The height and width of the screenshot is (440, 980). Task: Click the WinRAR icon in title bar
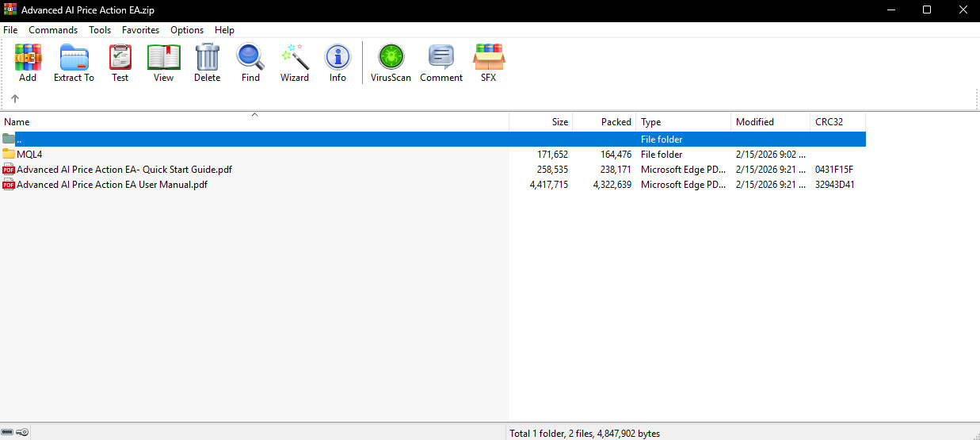(x=10, y=10)
